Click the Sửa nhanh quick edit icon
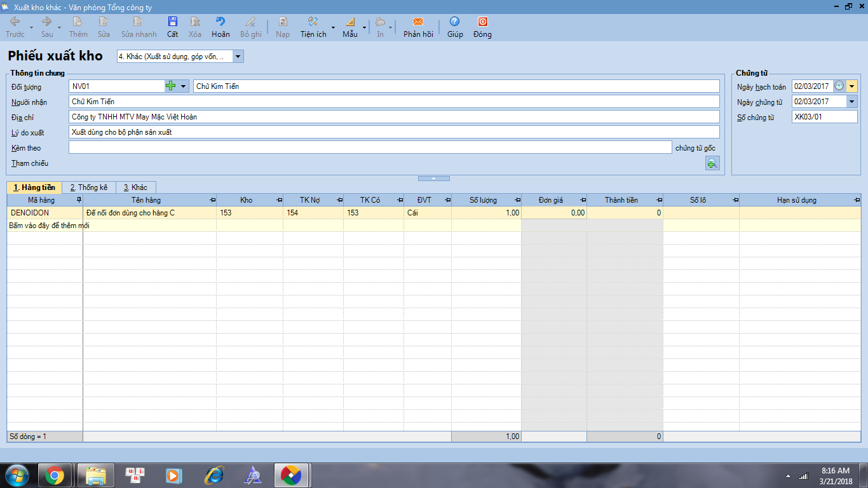Screen dimensions: 868x488 139,27
